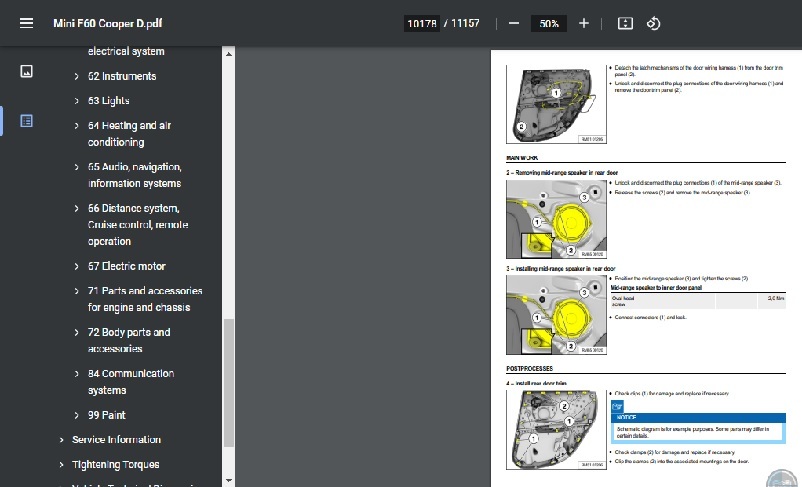
Task: Expand the Tightening Torques arrow
Action: [x=61, y=465]
